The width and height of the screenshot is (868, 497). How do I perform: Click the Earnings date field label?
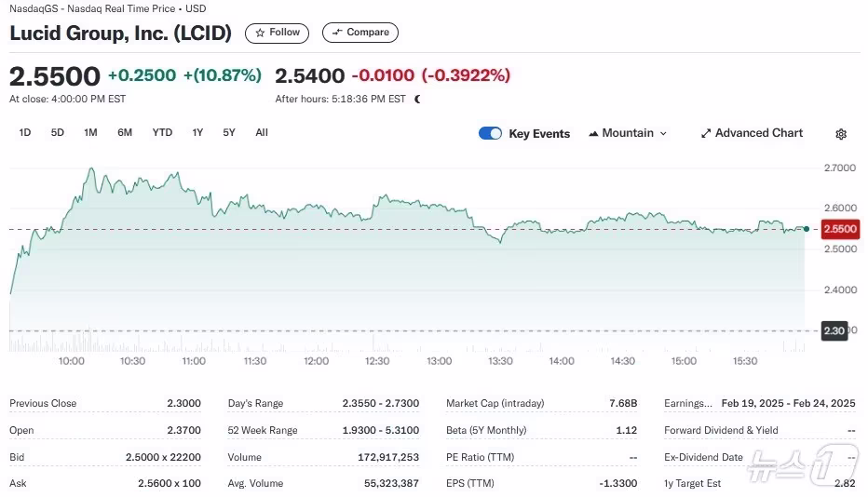point(688,404)
